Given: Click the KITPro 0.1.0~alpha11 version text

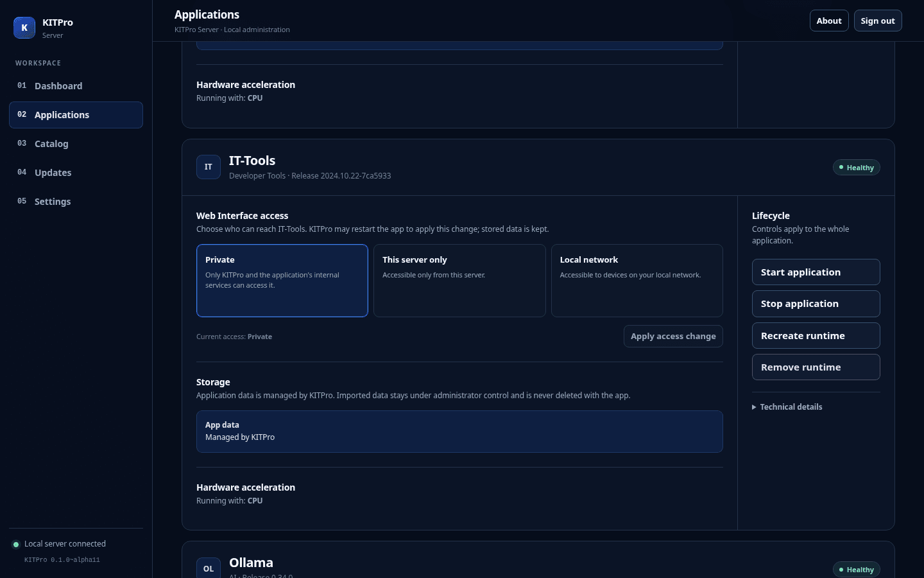Looking at the screenshot, I should 62,560.
